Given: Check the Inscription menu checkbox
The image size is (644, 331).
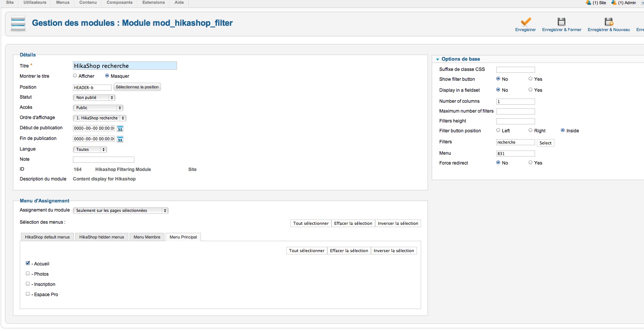Looking at the screenshot, I should [28, 284].
